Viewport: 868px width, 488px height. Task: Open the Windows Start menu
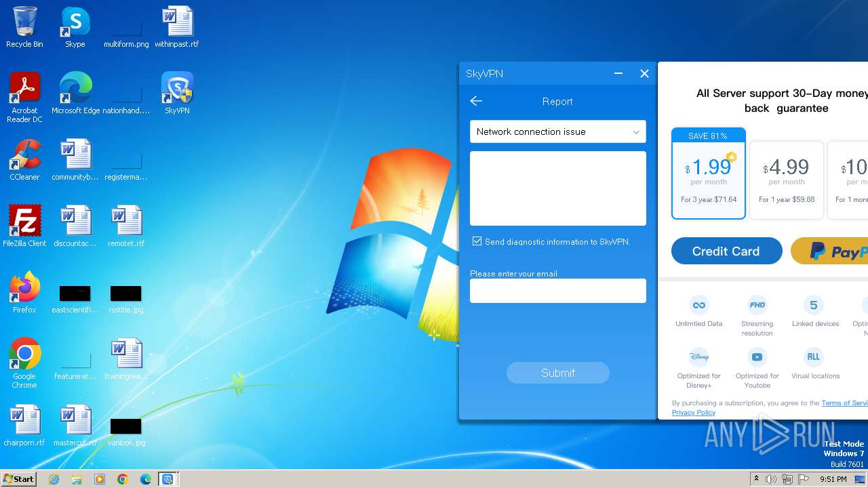(19, 479)
